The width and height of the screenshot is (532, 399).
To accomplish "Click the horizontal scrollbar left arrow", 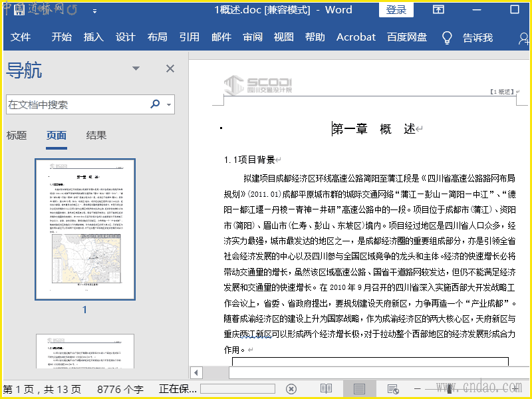I will pyautogui.click(x=196, y=372).
